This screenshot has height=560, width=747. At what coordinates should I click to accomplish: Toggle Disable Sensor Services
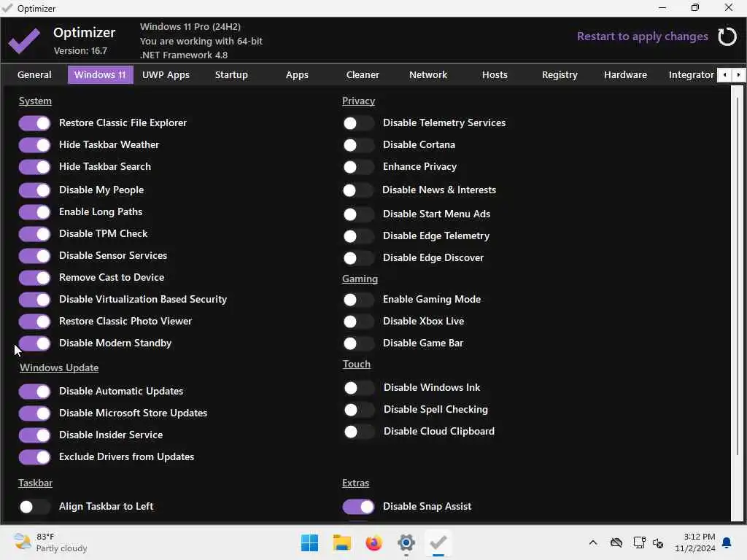tap(34, 256)
